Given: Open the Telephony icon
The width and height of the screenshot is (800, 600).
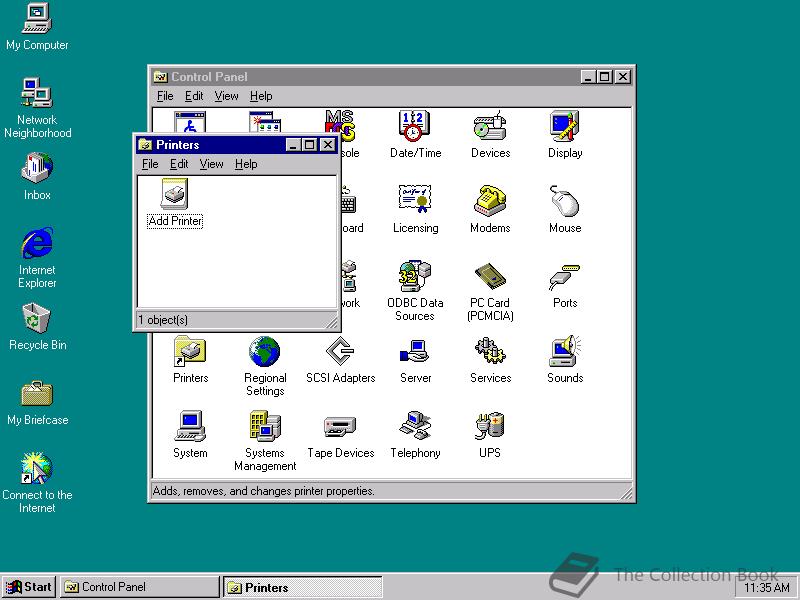Looking at the screenshot, I should [x=415, y=434].
